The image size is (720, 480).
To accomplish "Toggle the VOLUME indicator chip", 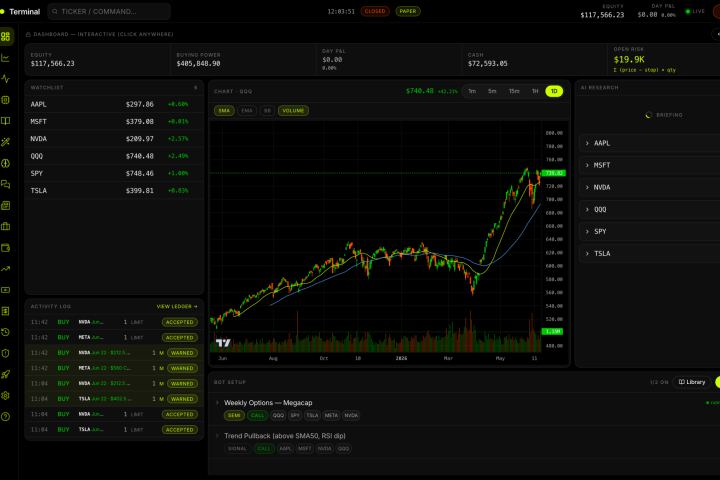I will 293,111.
